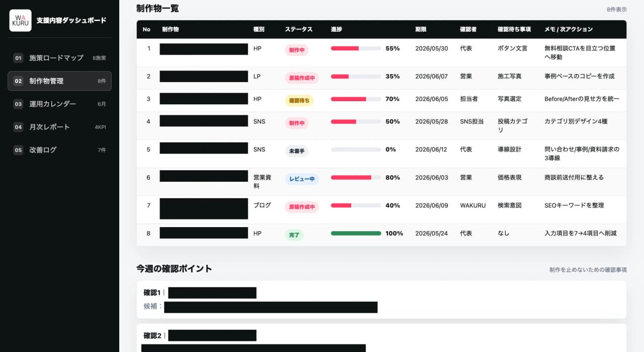
Task: Click the 価格表現 cell
Action: pyautogui.click(x=510, y=177)
